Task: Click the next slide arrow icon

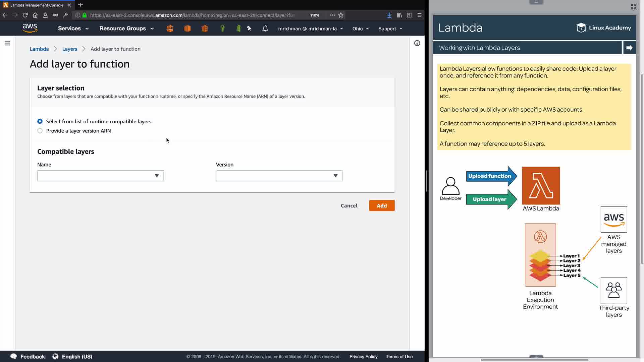Action: coord(629,48)
